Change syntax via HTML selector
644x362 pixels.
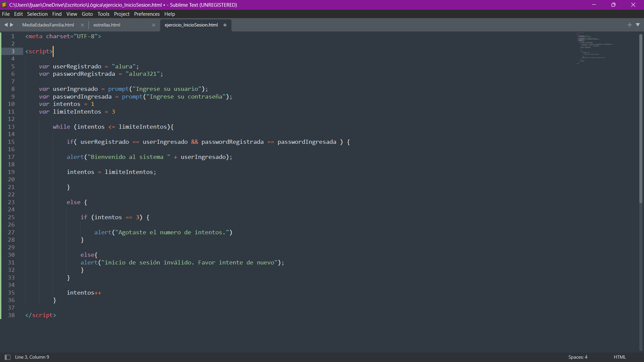pyautogui.click(x=620, y=357)
